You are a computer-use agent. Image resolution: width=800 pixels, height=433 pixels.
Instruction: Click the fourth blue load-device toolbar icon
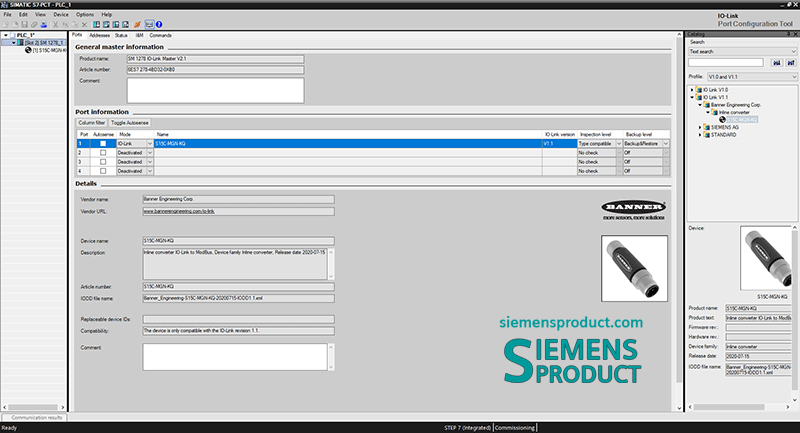(x=126, y=24)
